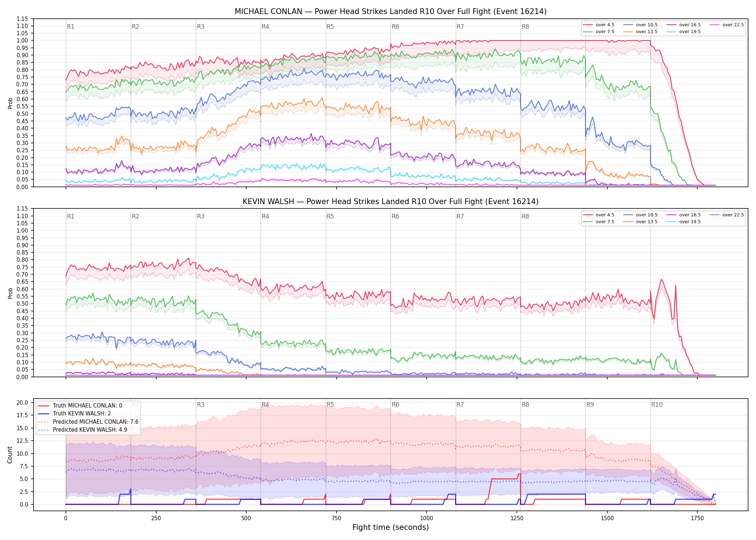Click the x-axis tick label 250

[156, 518]
